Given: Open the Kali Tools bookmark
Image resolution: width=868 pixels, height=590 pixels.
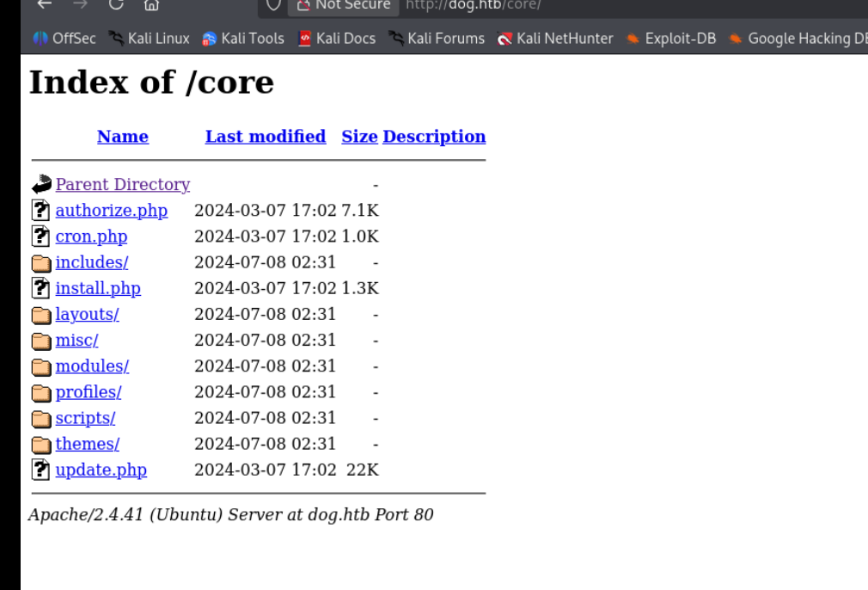Looking at the screenshot, I should tap(242, 39).
